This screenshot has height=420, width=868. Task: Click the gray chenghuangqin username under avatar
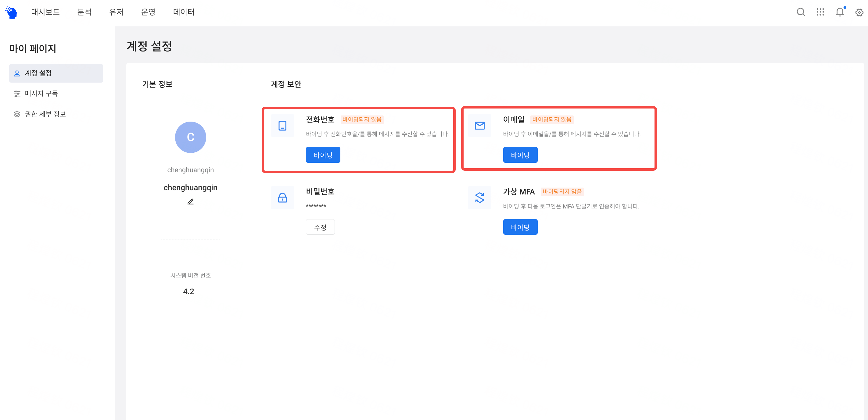coord(190,170)
